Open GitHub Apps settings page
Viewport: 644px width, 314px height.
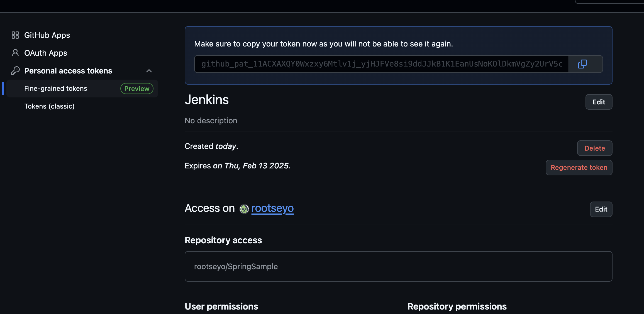47,35
